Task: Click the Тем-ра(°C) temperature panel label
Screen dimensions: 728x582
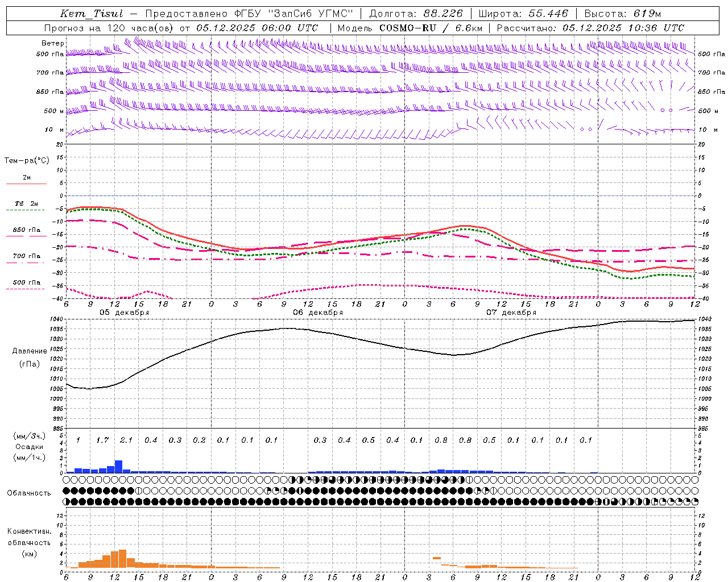Action: click(x=27, y=161)
